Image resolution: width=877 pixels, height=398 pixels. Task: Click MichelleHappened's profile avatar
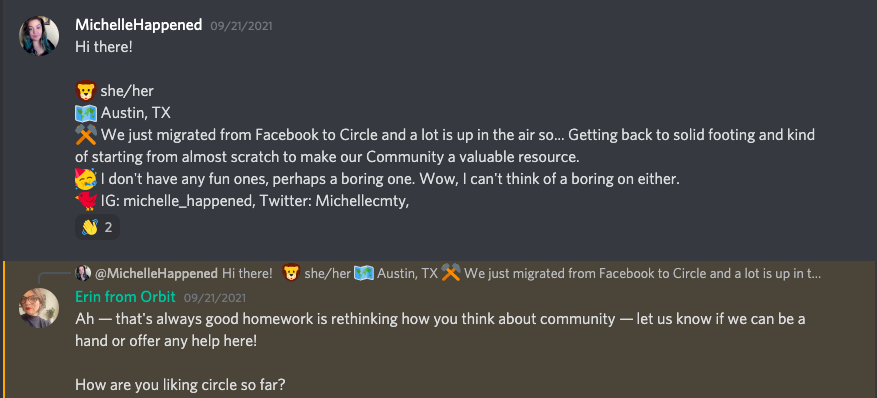click(x=39, y=36)
